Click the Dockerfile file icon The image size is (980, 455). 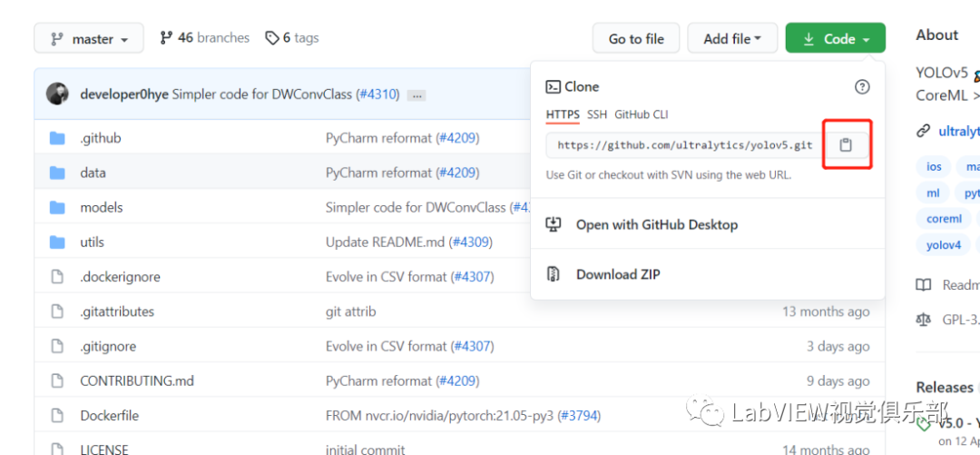57,416
